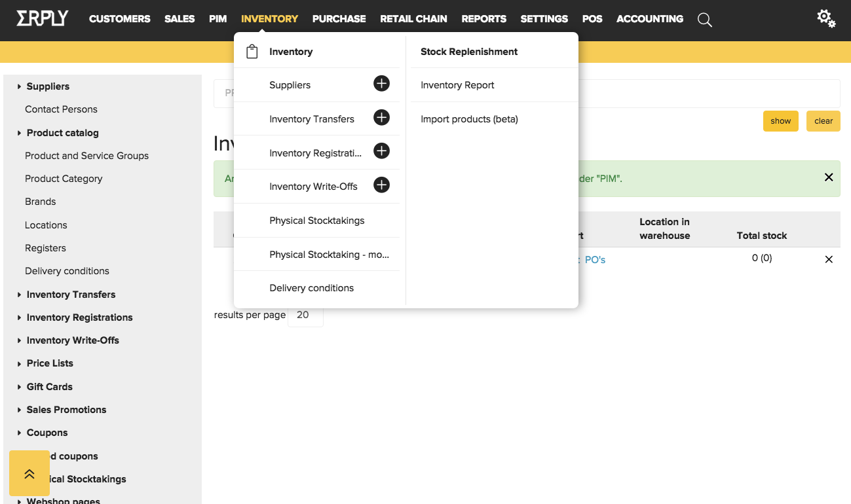The image size is (851, 504).
Task: Open Product and Service Groups in sidebar
Action: coord(86,156)
